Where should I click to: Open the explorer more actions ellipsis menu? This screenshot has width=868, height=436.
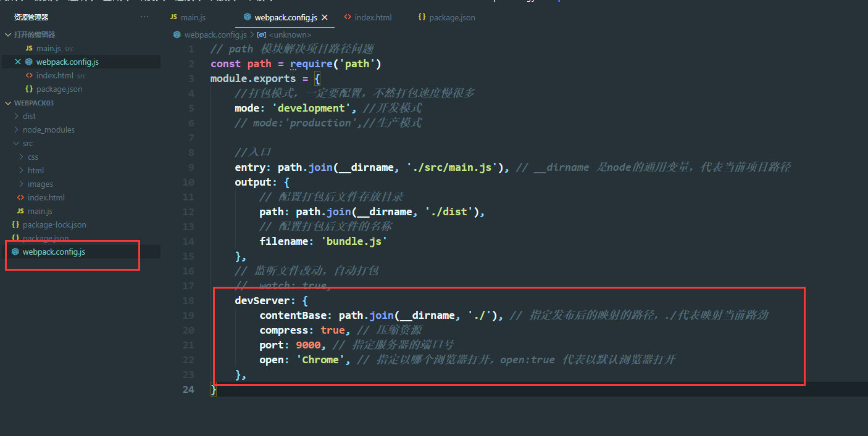(x=144, y=17)
